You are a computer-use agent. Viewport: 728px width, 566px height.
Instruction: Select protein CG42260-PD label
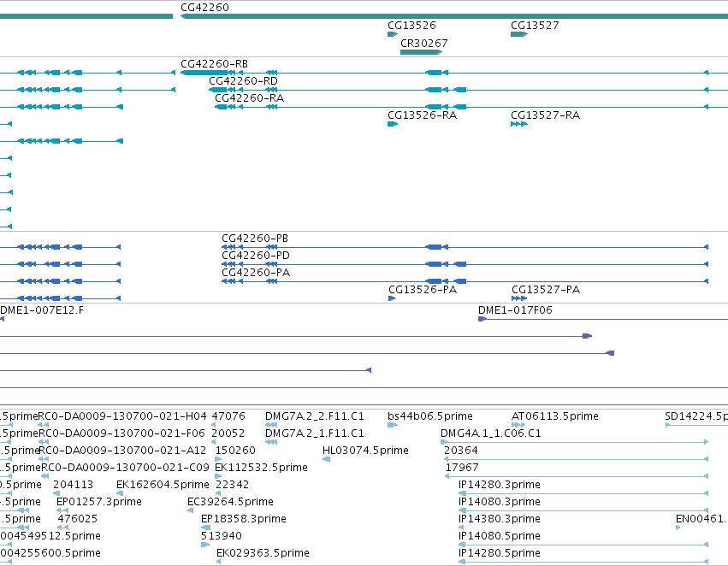point(256,256)
